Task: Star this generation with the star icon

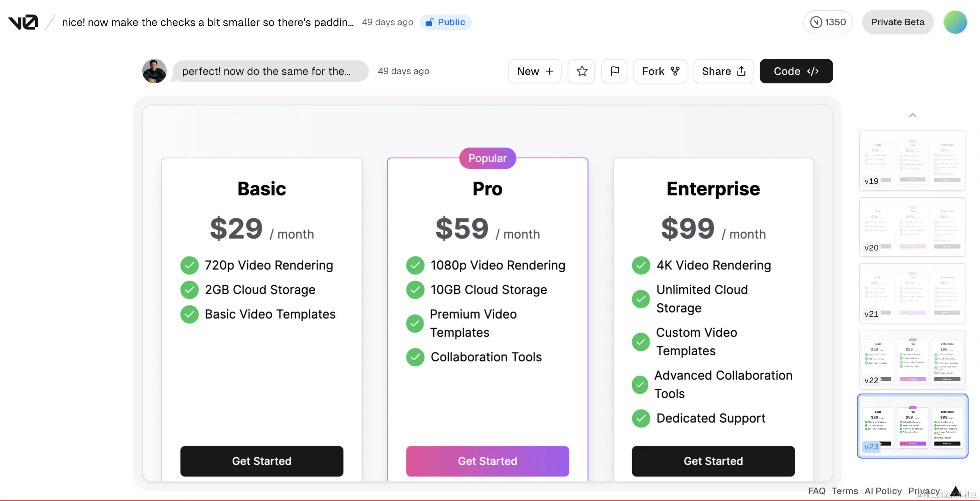Action: pos(582,71)
